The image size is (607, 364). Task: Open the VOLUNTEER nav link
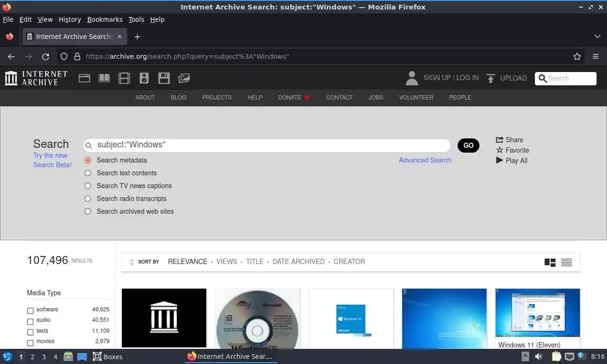pyautogui.click(x=416, y=98)
